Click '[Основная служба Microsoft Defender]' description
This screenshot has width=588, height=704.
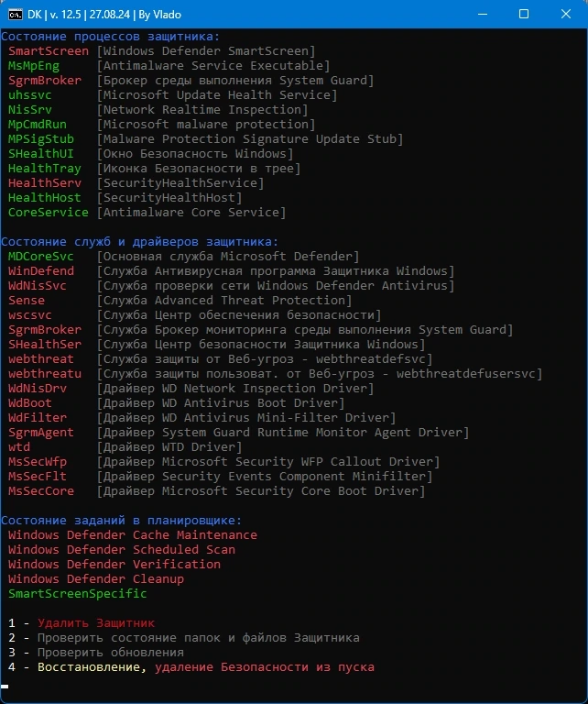(x=228, y=257)
